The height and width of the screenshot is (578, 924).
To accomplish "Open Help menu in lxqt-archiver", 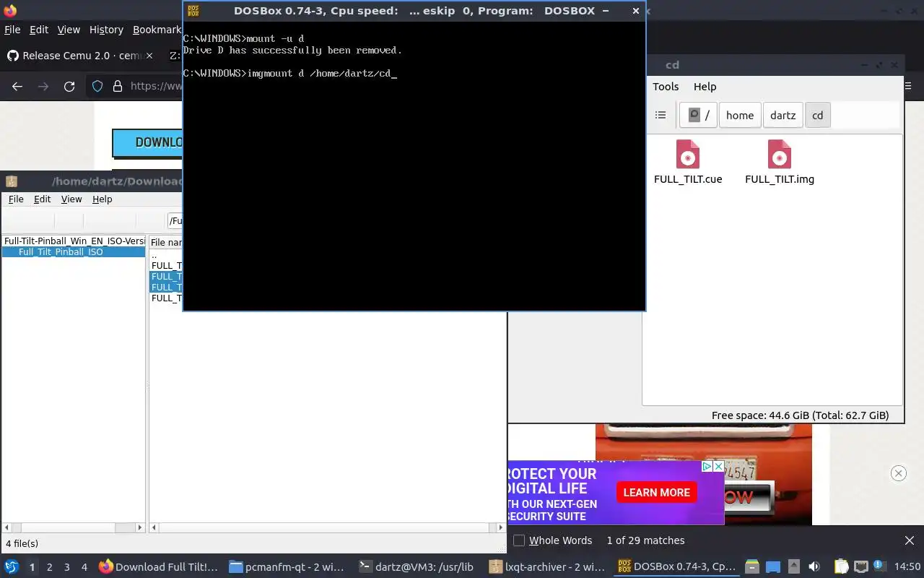I will click(103, 199).
